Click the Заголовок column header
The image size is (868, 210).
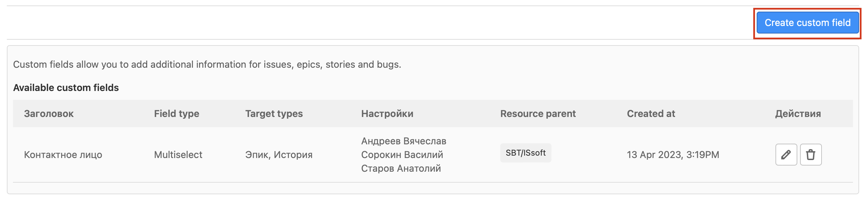49,114
